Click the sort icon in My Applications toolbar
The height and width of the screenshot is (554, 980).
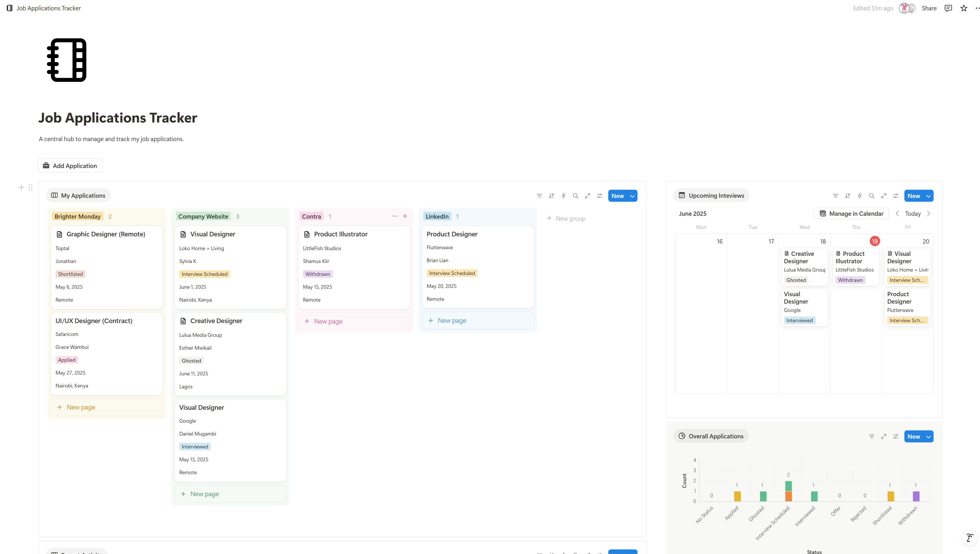551,195
